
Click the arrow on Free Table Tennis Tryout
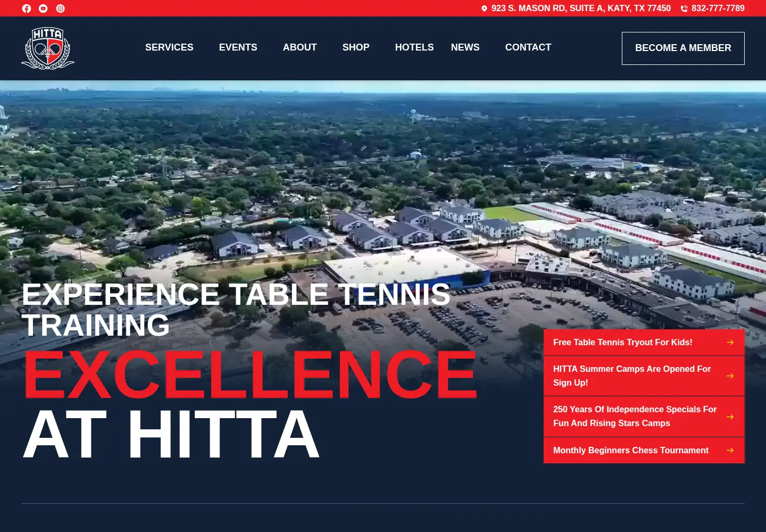[x=730, y=343]
